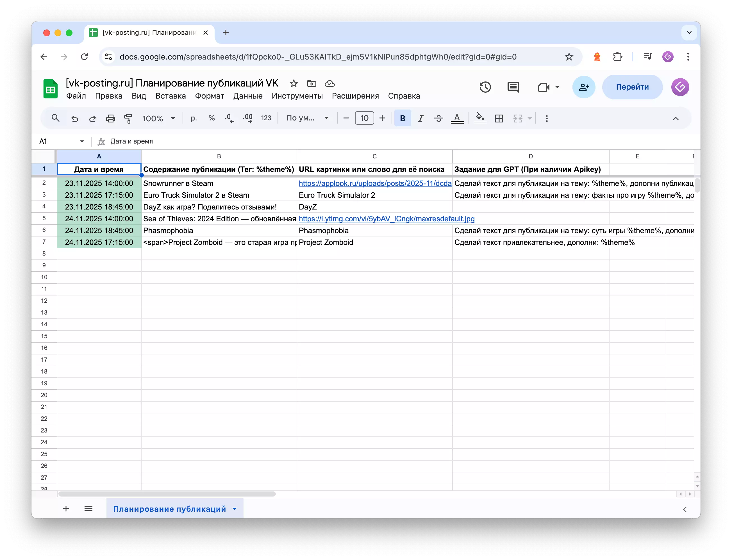Open a new browser tab
This screenshot has height=560, width=732.
[226, 33]
